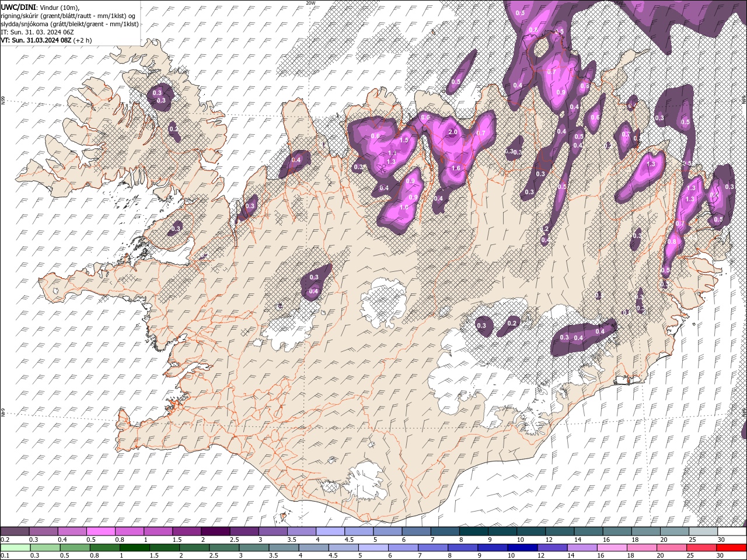Click the 'IT: Sun. 31. 03. 2024 06Z' line

point(37,32)
